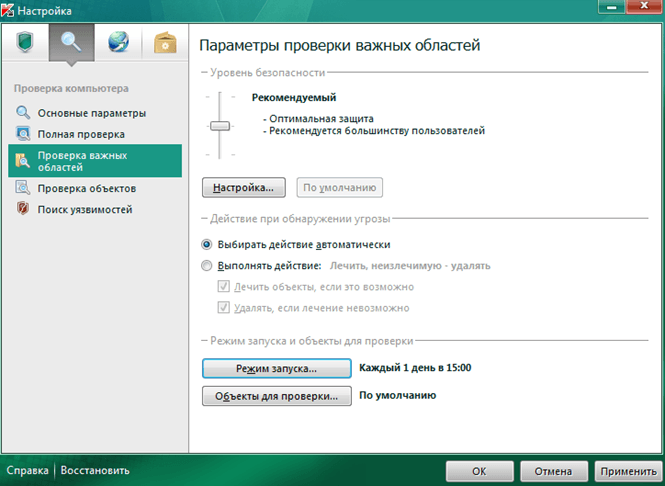
Task: Click the security level slider handle
Action: [219, 126]
